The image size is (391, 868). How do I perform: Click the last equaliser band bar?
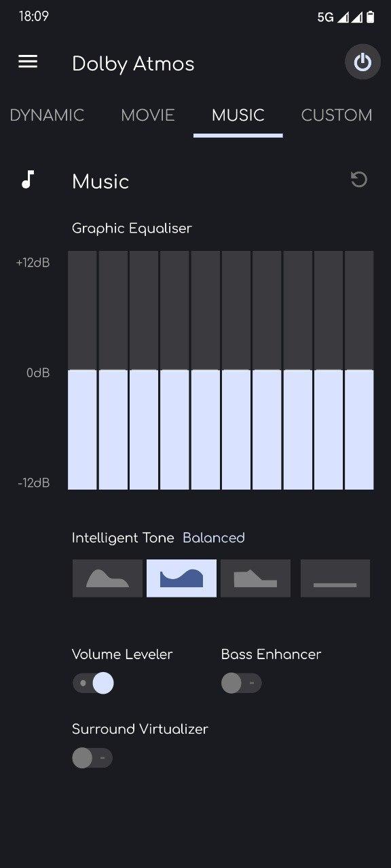tap(359, 370)
